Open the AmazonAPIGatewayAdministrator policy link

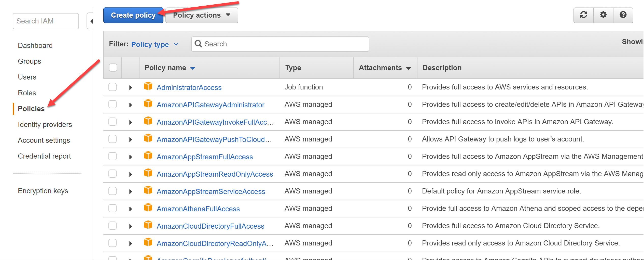(x=211, y=105)
